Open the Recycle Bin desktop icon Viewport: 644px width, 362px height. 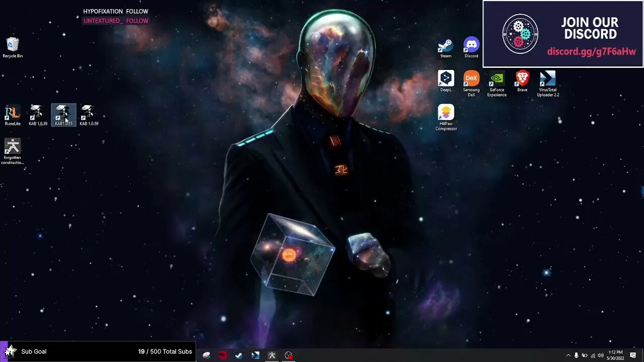click(x=13, y=47)
